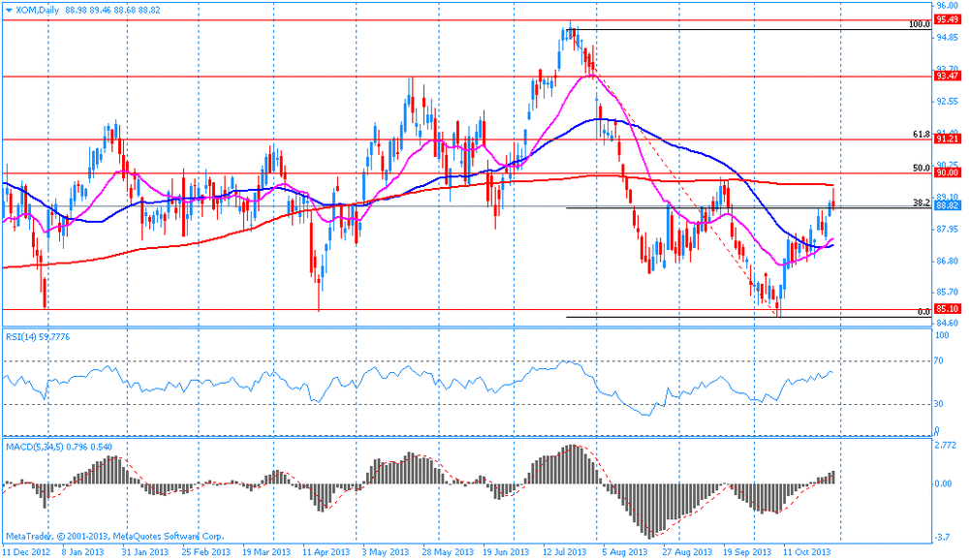
Task: Click the 5 Aug 2013 date label
Action: coord(625,552)
